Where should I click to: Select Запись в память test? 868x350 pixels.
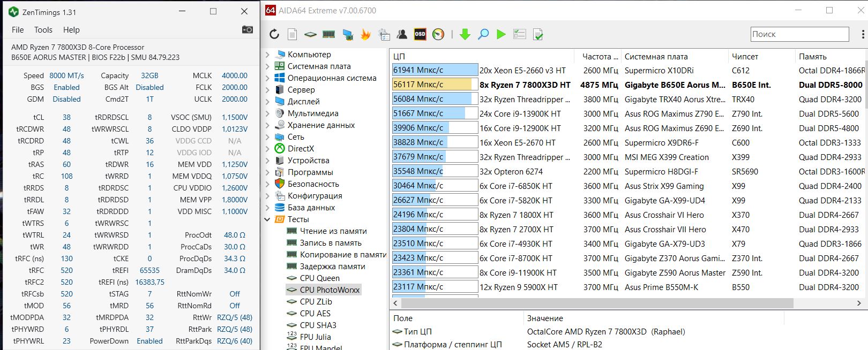tap(331, 243)
